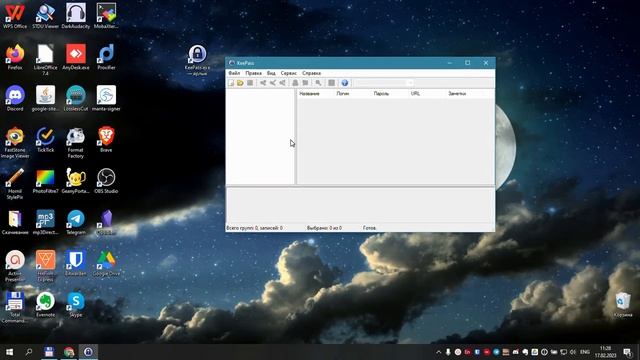Open the quick search combo box arrow

pyautogui.click(x=410, y=83)
